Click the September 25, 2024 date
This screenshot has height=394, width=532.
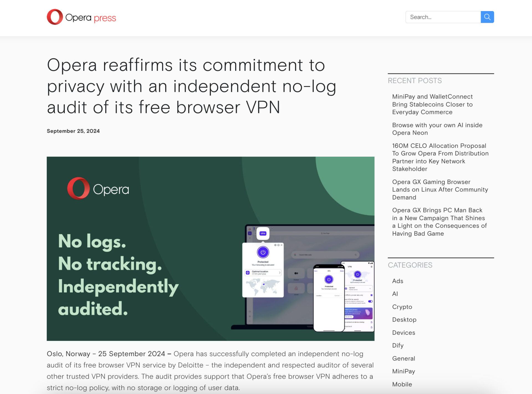[x=73, y=131]
